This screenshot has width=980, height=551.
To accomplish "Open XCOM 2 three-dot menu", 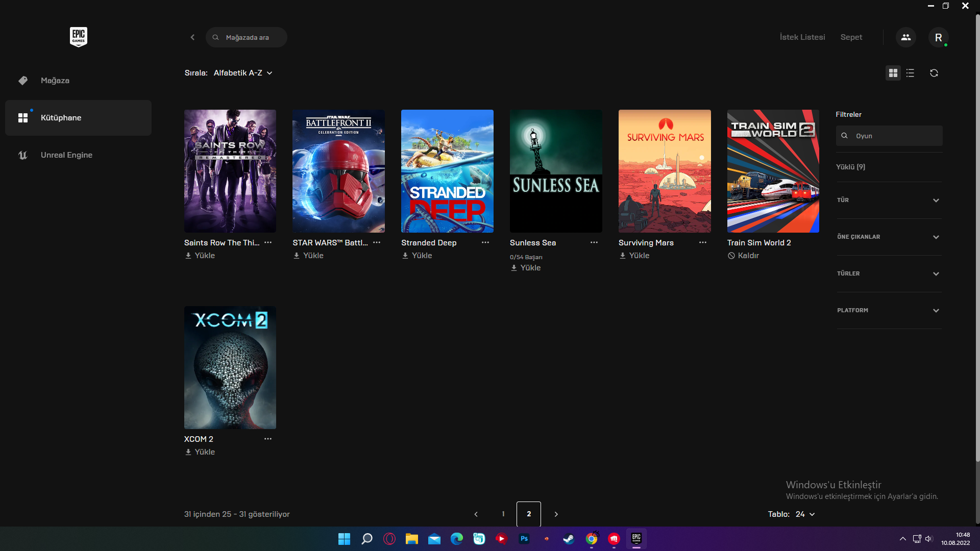I will tap(268, 439).
